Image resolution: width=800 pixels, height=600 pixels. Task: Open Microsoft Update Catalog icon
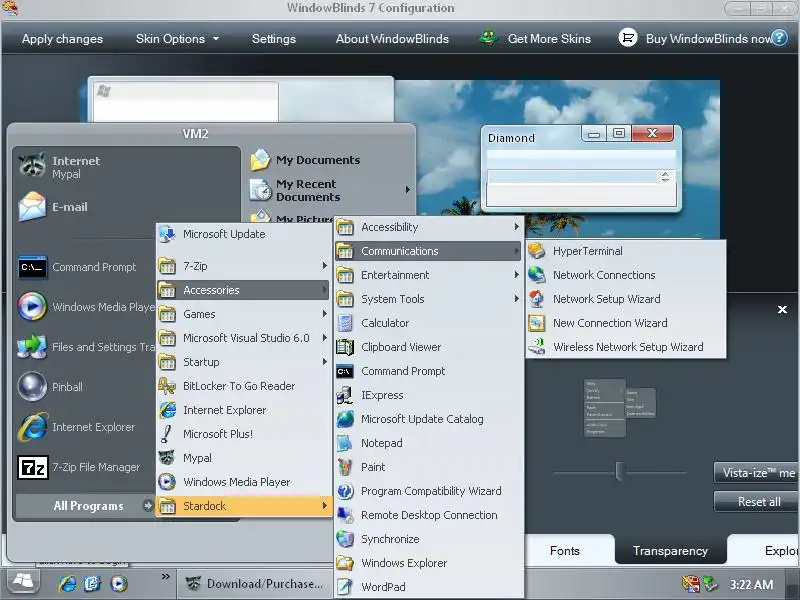pos(345,419)
